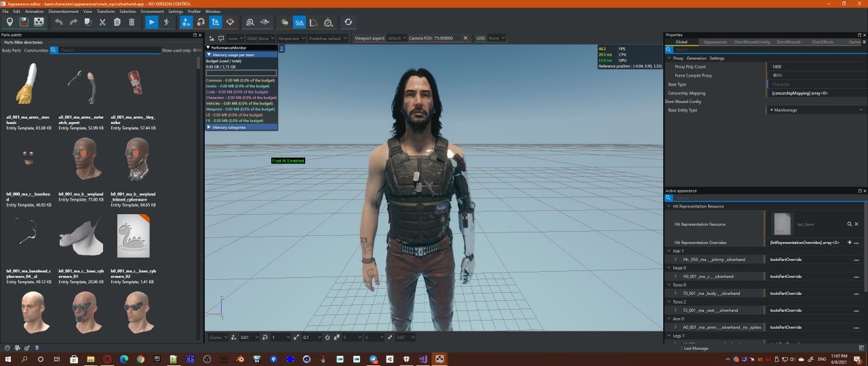Open the Predefine default dropdown
Viewport: 868px width, 366px height.
(328, 39)
